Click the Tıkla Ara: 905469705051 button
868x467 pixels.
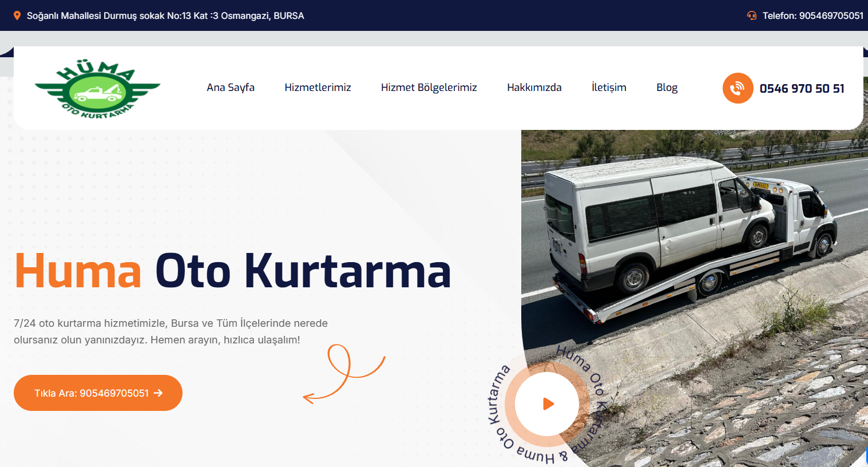[98, 393]
